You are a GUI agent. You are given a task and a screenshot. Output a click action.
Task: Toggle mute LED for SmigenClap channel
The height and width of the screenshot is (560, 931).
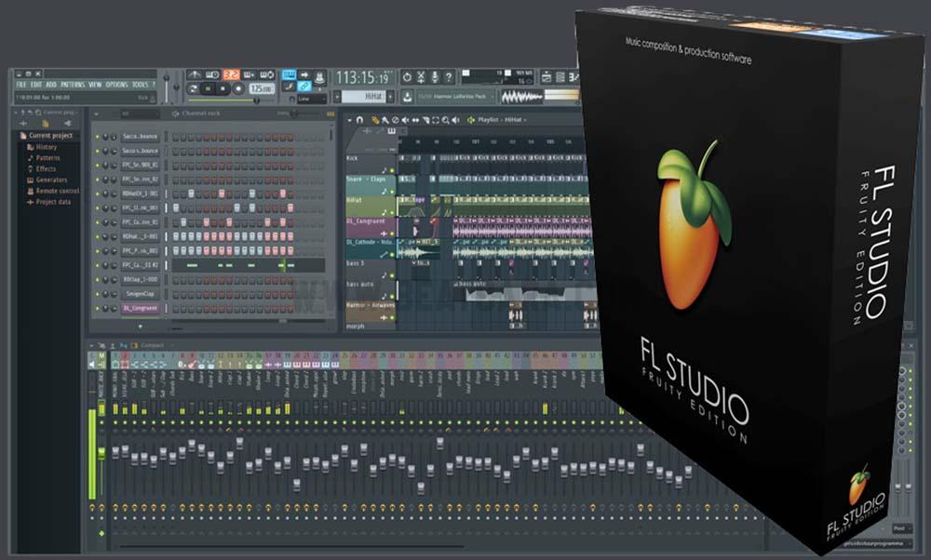[x=97, y=294]
